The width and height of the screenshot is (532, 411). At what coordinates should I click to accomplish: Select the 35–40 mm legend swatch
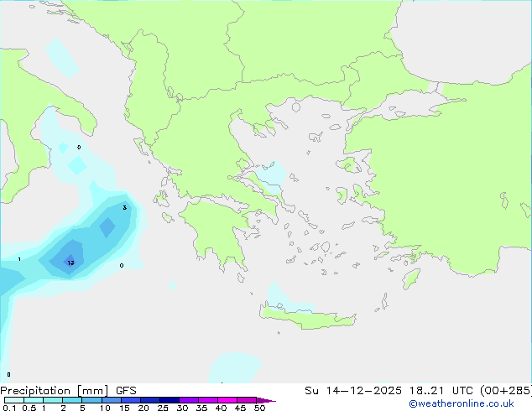tap(208, 400)
